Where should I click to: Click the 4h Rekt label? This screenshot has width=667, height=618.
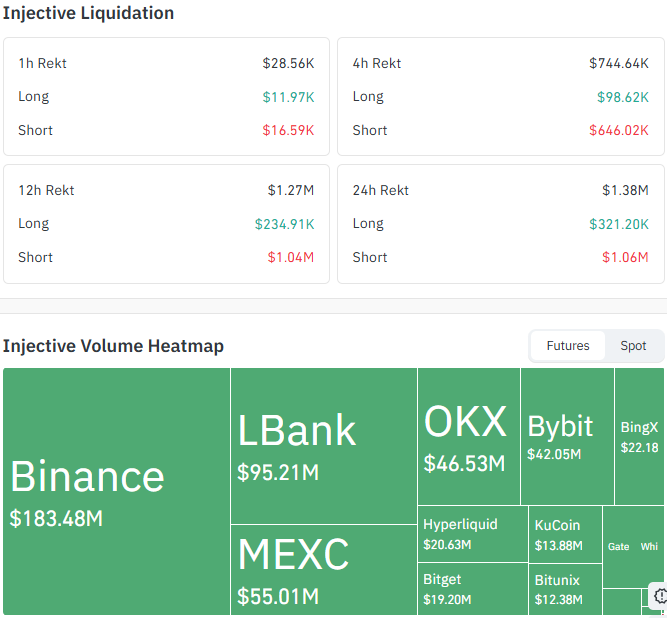click(376, 63)
